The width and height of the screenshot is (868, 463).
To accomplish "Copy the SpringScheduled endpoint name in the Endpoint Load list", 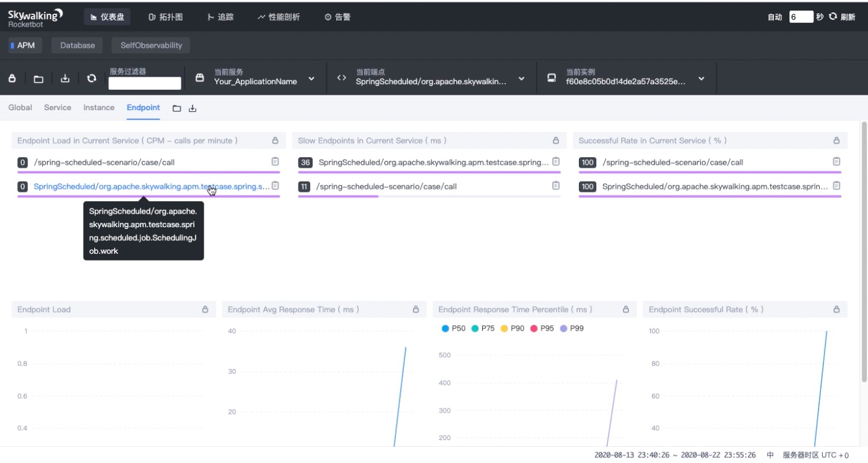I will (275, 186).
